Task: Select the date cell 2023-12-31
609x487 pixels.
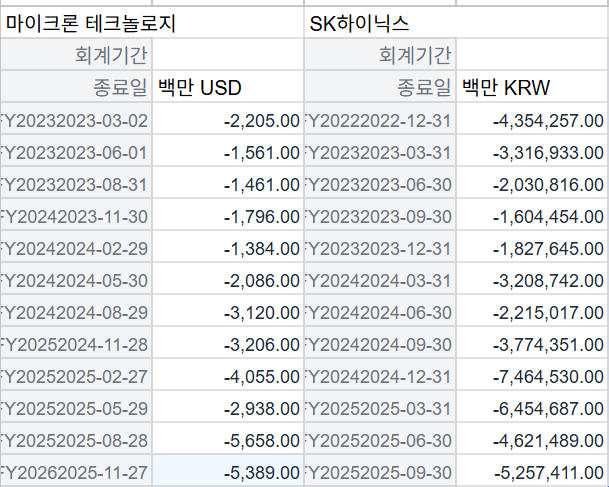Action: (380, 247)
